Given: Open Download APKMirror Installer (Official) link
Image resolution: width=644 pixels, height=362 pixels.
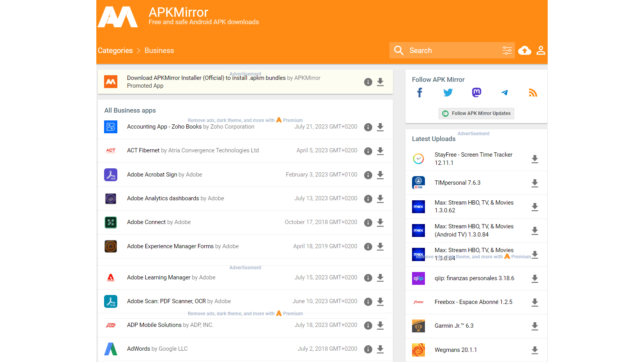Looking at the screenshot, I should point(206,78).
